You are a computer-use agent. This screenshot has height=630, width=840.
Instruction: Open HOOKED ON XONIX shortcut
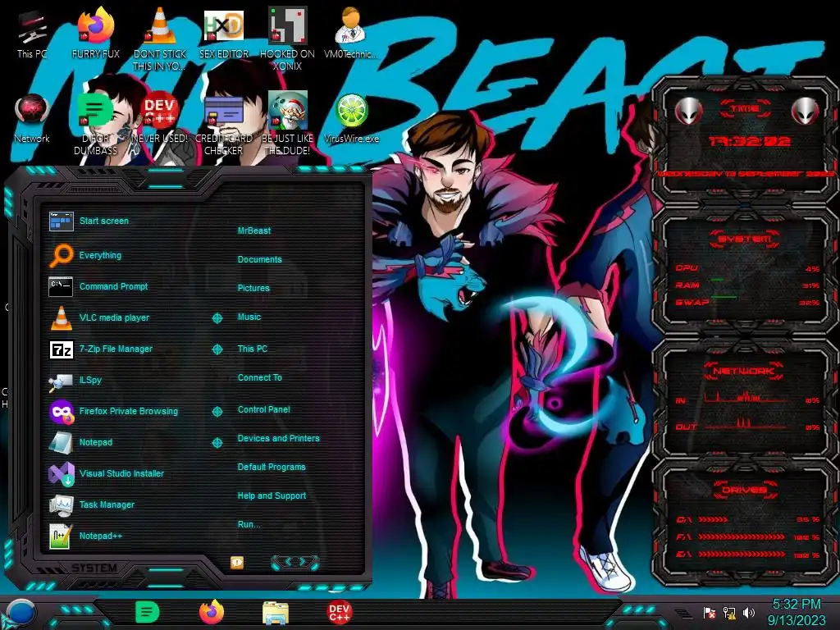[287, 39]
